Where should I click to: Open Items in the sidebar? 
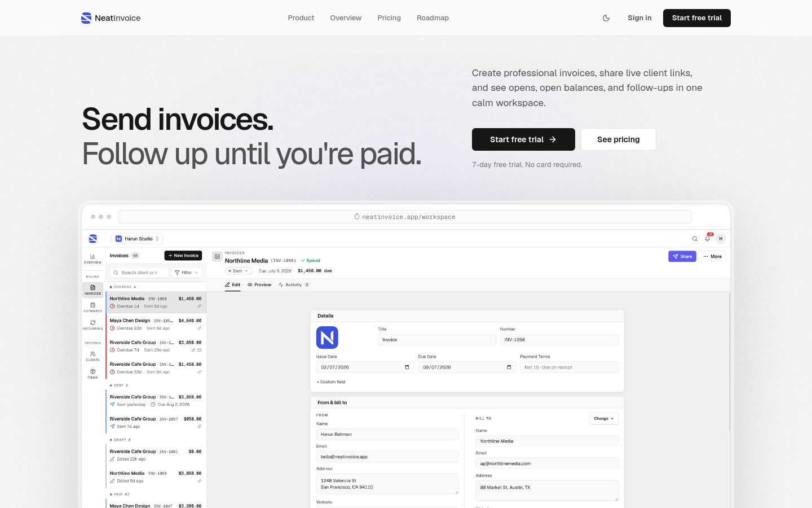point(92,374)
